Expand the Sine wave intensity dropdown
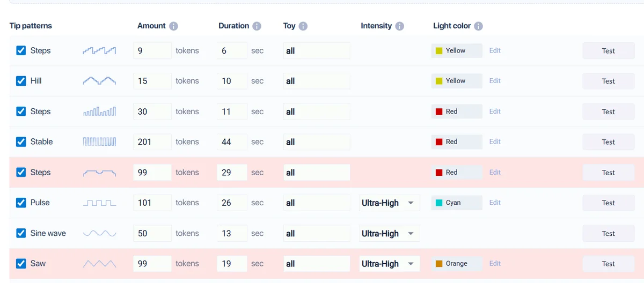The height and width of the screenshot is (283, 644). (x=389, y=234)
